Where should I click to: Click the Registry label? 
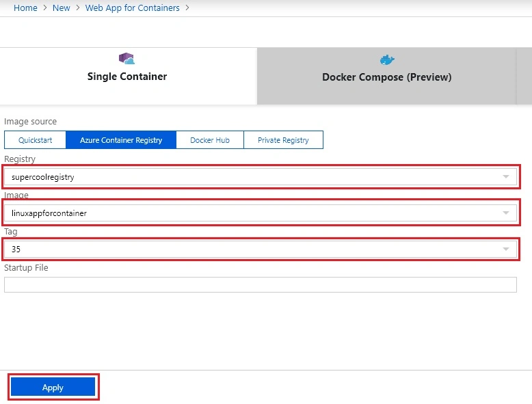(x=20, y=159)
